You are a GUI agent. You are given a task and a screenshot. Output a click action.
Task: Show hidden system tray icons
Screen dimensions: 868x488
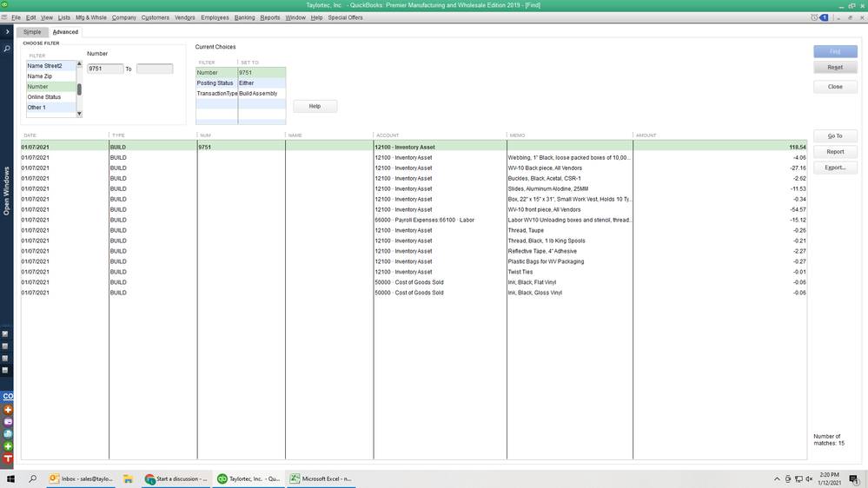click(x=777, y=479)
